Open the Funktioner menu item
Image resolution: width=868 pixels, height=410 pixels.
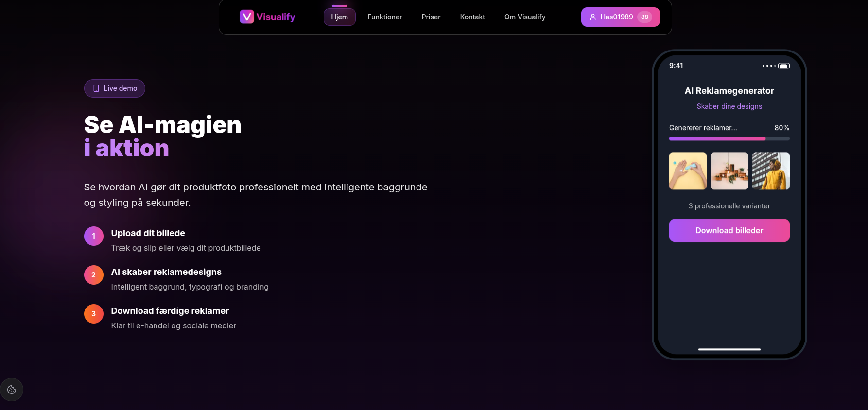[384, 17]
